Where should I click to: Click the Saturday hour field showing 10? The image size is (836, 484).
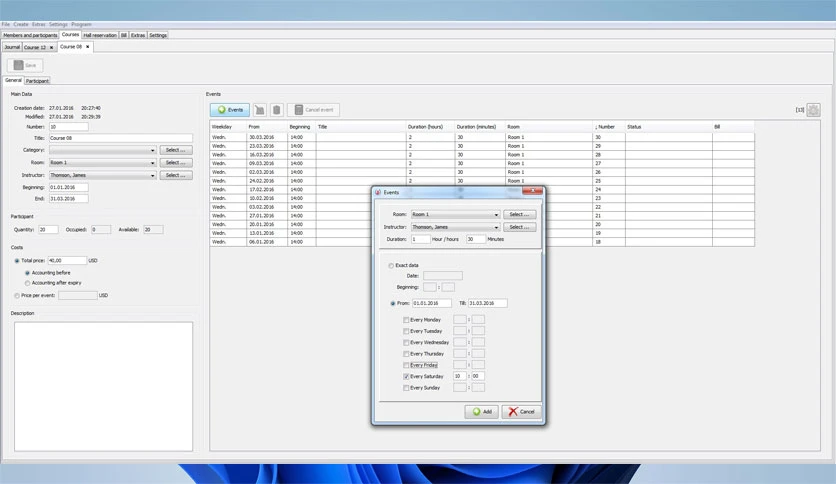460,376
